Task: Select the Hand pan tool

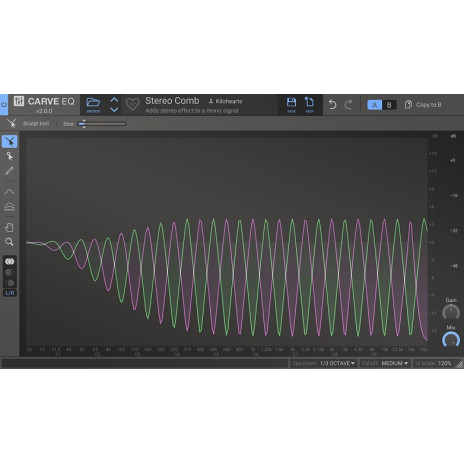Action: tap(9, 227)
